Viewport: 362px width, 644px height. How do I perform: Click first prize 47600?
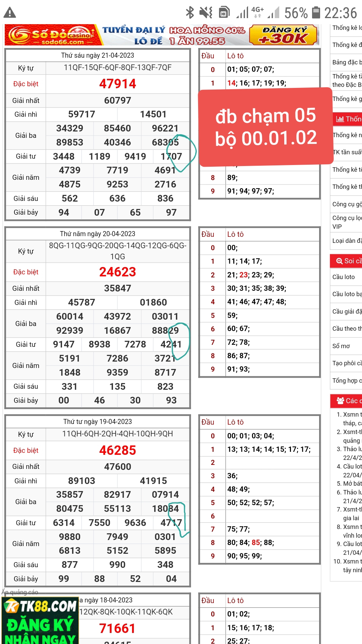(x=118, y=467)
